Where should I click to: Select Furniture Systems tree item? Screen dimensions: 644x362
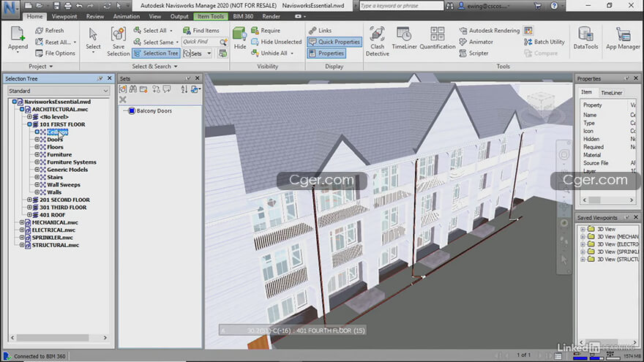coord(72,162)
